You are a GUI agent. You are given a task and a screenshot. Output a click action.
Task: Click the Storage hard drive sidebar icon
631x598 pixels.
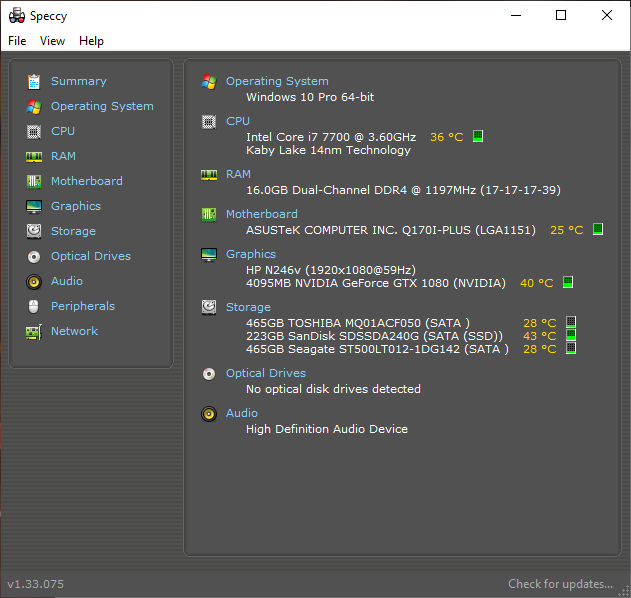pyautogui.click(x=34, y=231)
